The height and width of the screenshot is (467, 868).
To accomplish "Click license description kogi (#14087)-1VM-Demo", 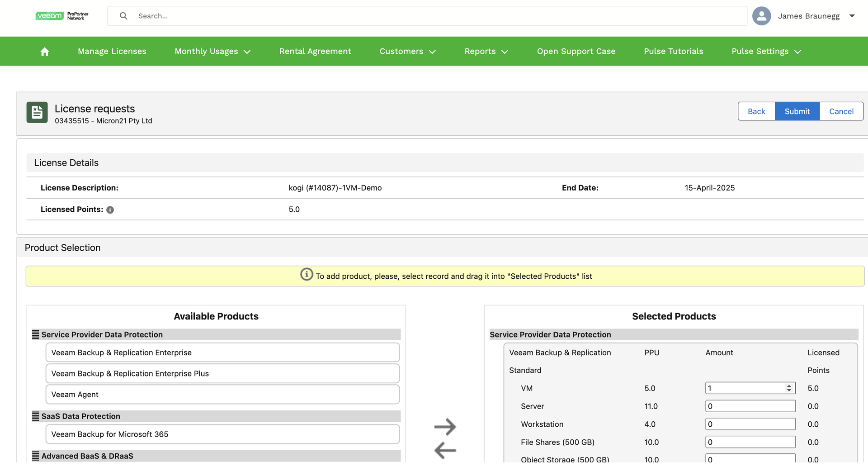I will pyautogui.click(x=335, y=188).
